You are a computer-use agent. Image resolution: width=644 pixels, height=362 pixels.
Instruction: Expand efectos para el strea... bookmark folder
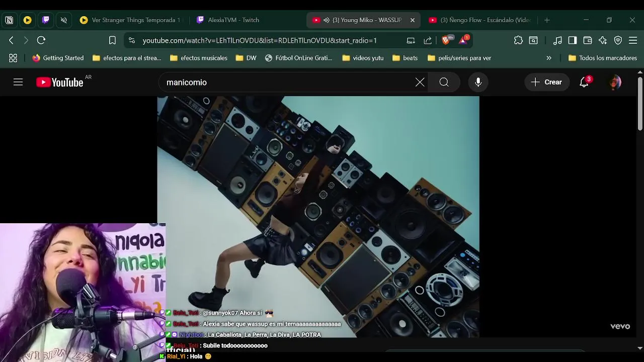127,58
